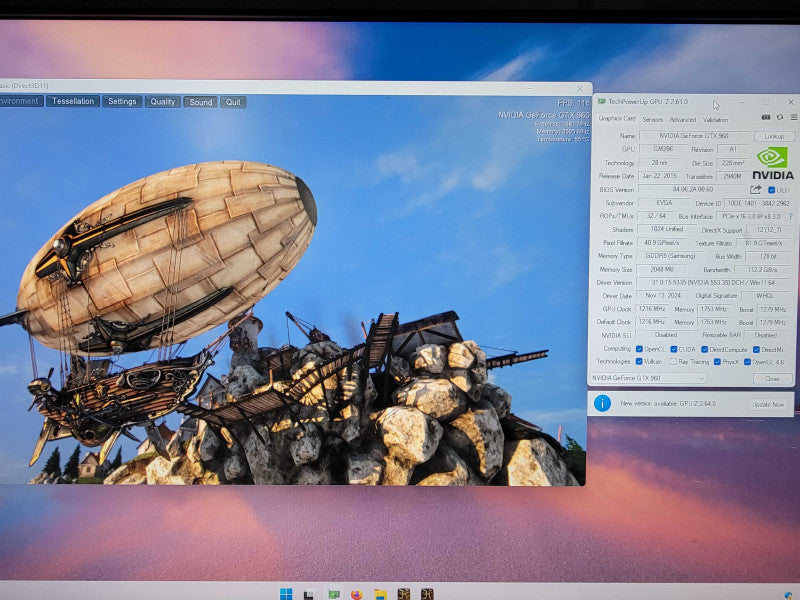Toggle the DirectML checkbox
800x600 pixels.
pos(756,349)
